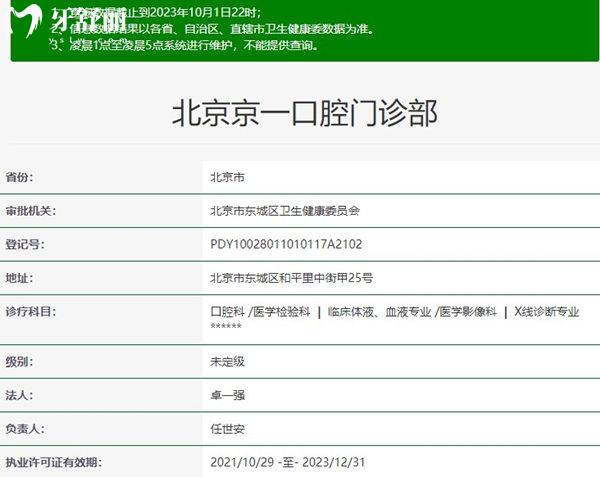Click the notice dated 2023年10月1日22时

[157, 13]
